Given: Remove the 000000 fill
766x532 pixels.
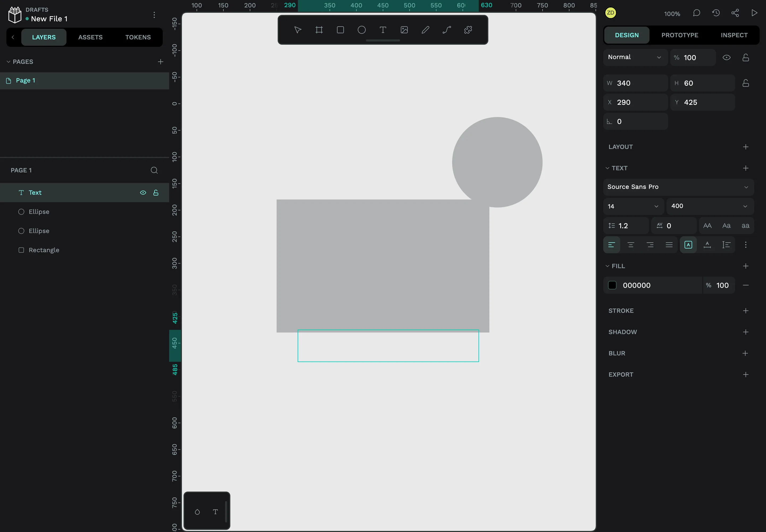Looking at the screenshot, I should tap(746, 285).
